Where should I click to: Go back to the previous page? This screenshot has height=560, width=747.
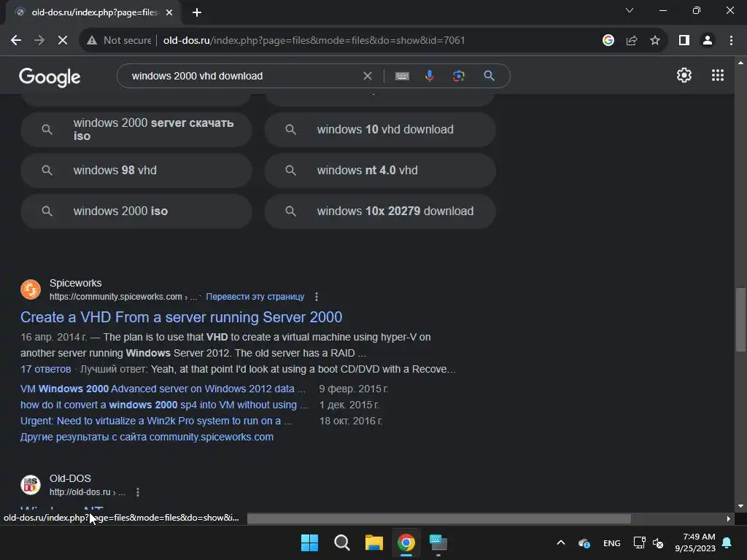pos(16,41)
